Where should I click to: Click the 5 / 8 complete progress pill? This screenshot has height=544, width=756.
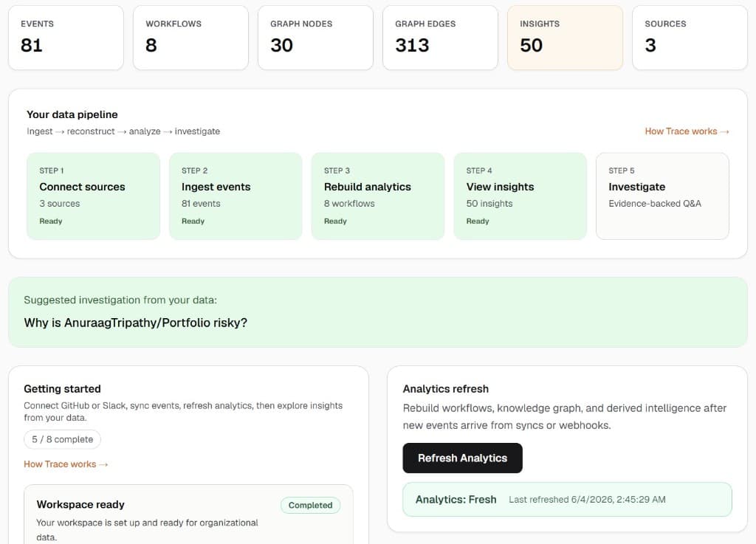tap(62, 439)
